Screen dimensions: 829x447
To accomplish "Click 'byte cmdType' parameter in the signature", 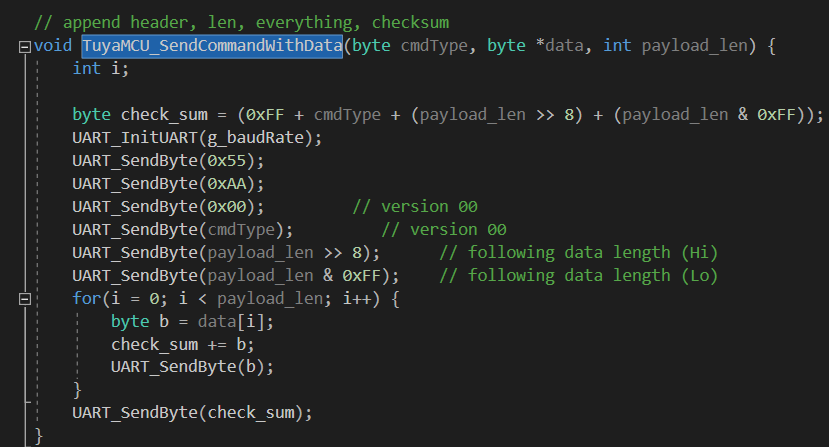I will pos(410,46).
